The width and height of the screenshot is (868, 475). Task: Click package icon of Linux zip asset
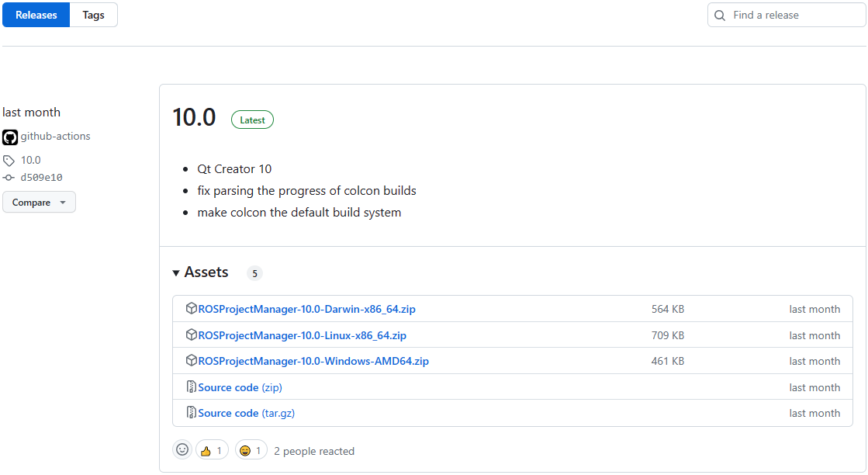pos(191,335)
